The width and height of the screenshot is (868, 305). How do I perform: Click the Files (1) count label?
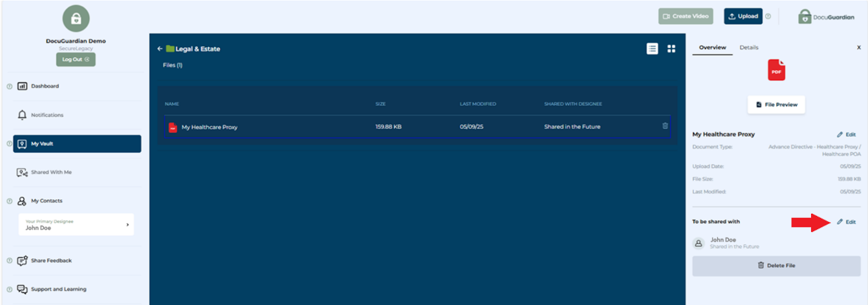tap(173, 65)
